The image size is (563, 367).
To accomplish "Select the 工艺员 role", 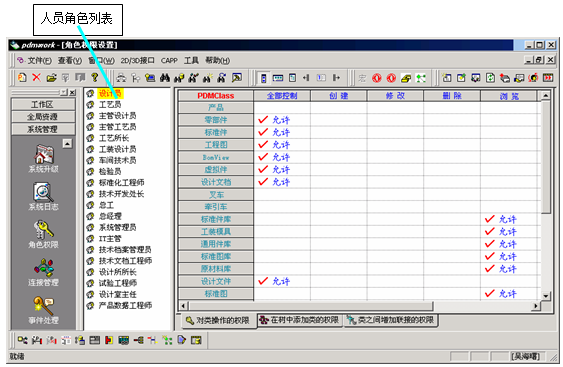I will coord(110,104).
